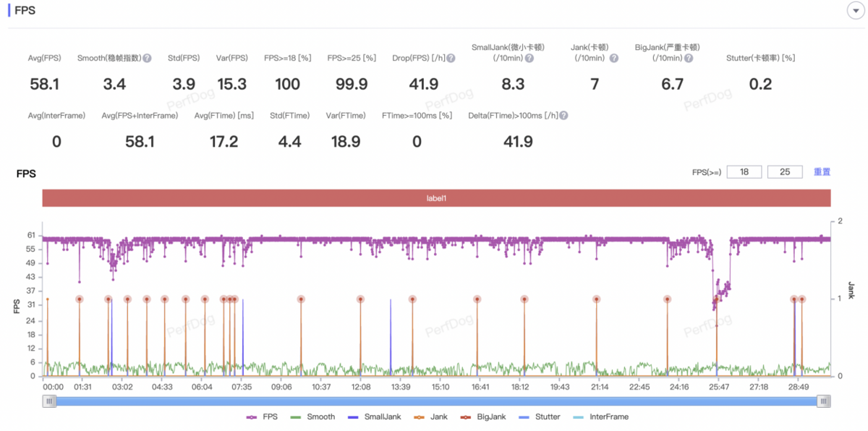Click the left handle of the time range slider
Viewport: 868px width, 431px height.
(x=49, y=401)
